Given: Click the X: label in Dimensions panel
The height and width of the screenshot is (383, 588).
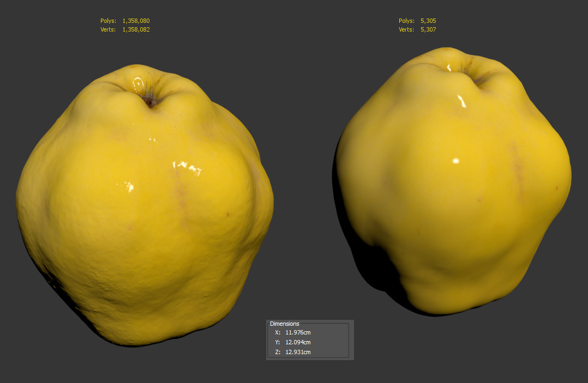Looking at the screenshot, I should tap(278, 332).
